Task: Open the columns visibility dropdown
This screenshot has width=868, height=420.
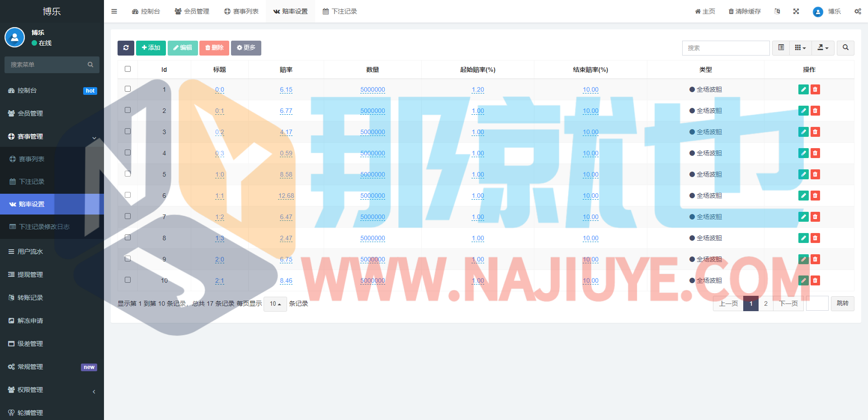Action: pos(800,48)
